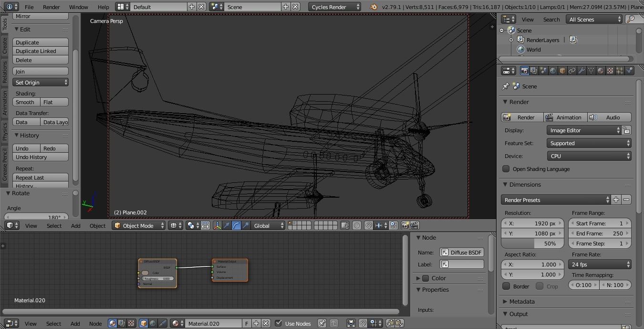Viewport: 644px width, 329px height.
Task: Toggle proportional editing circle icon
Action: point(356,225)
